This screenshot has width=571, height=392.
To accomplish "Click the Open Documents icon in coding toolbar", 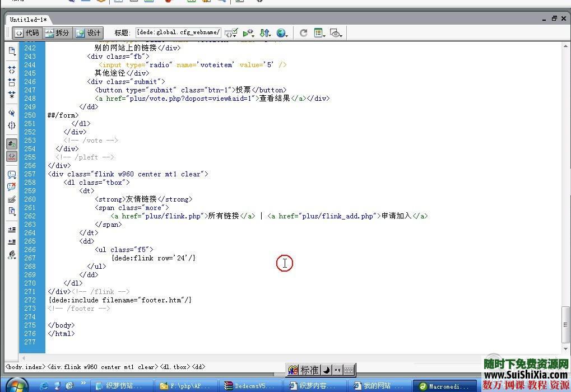I will pyautogui.click(x=12, y=50).
